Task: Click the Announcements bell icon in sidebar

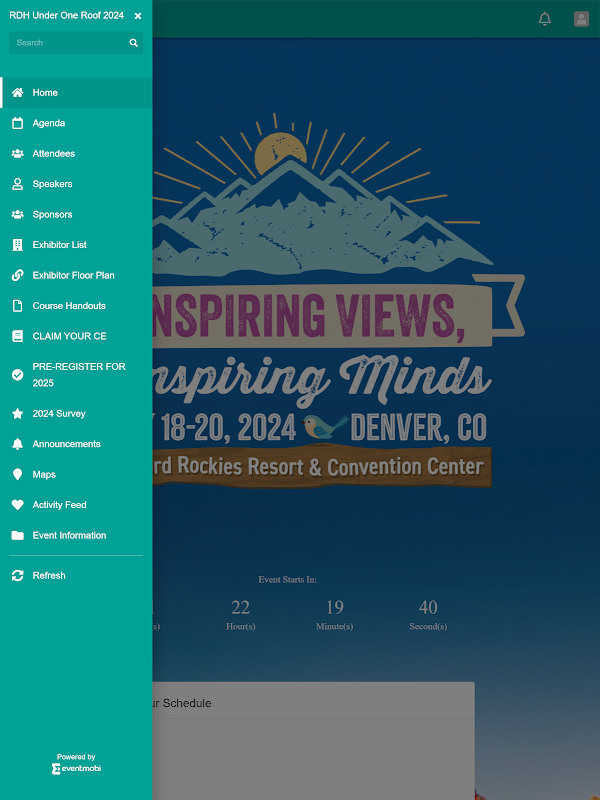Action: (x=17, y=444)
